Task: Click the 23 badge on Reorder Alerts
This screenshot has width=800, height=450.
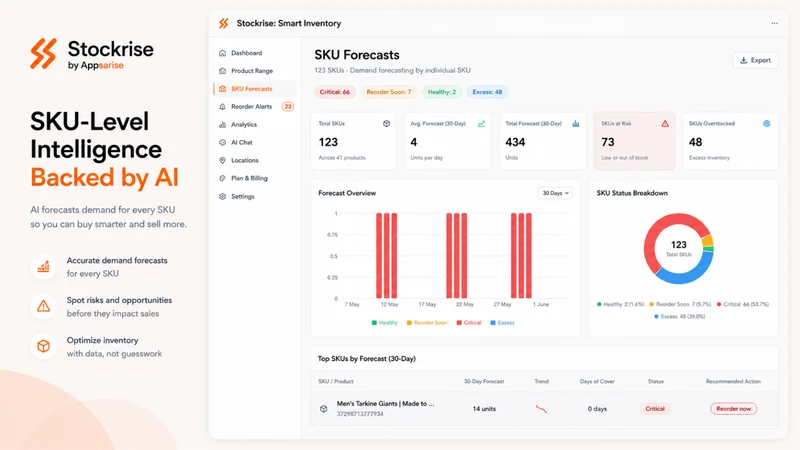Action: pyautogui.click(x=288, y=107)
